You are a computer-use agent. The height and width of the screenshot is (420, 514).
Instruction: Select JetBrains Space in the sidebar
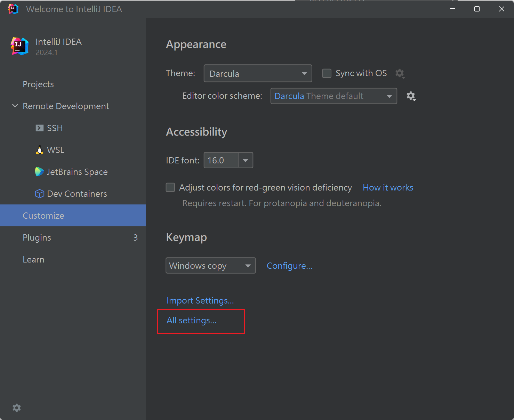[73, 172]
